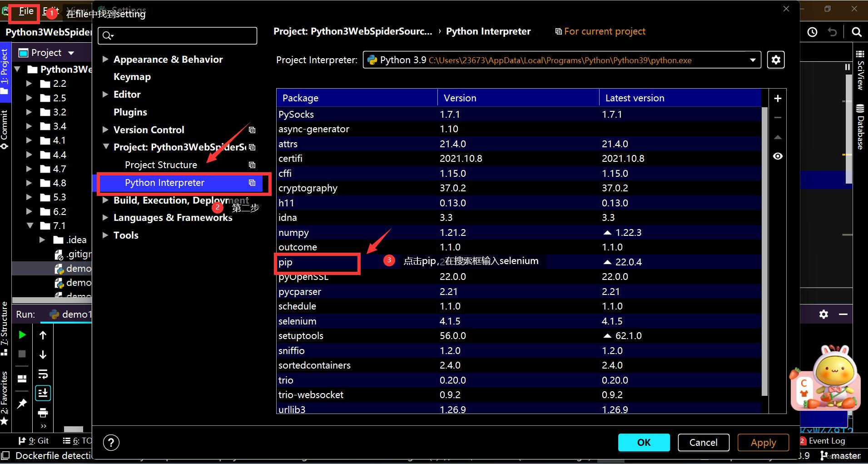Click the Cancel button

703,442
